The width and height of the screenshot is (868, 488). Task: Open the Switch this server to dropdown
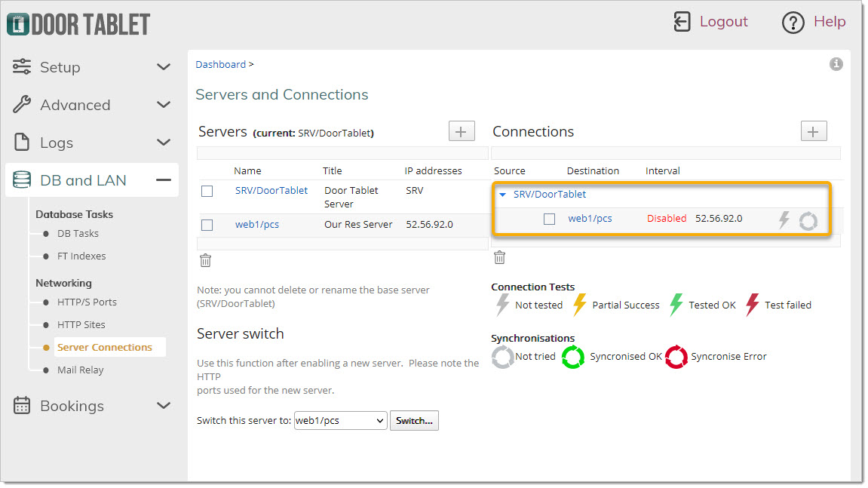[x=340, y=420]
